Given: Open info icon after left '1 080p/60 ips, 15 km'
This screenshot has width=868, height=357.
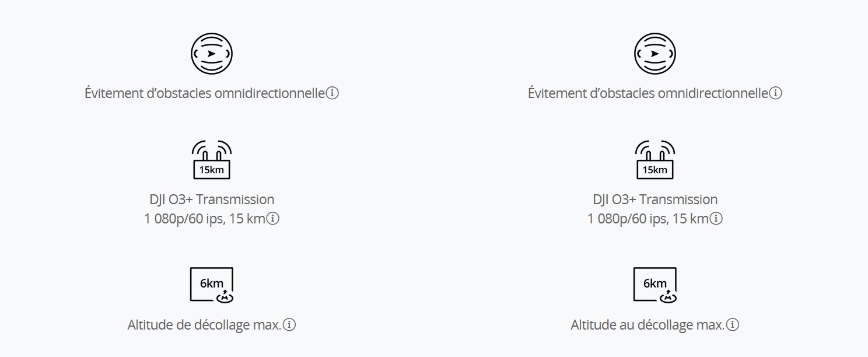Looking at the screenshot, I should coord(273,219).
